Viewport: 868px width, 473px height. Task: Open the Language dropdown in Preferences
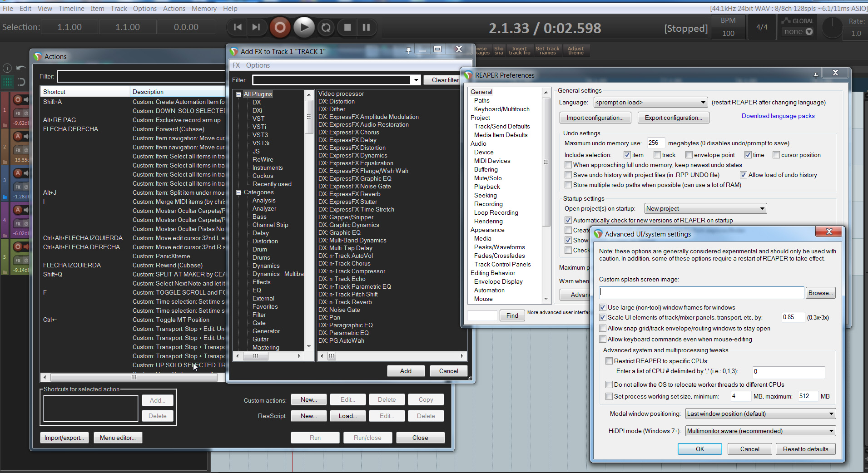650,103
